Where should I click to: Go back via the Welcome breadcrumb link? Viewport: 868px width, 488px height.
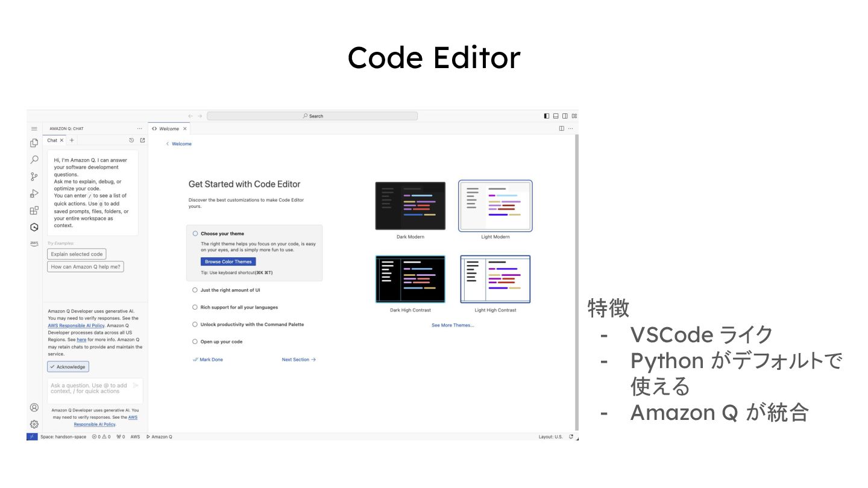point(179,144)
